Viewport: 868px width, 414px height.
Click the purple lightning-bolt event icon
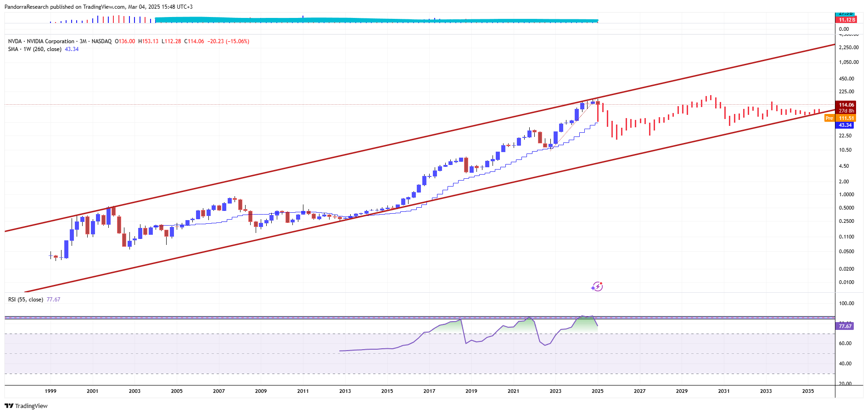click(597, 287)
